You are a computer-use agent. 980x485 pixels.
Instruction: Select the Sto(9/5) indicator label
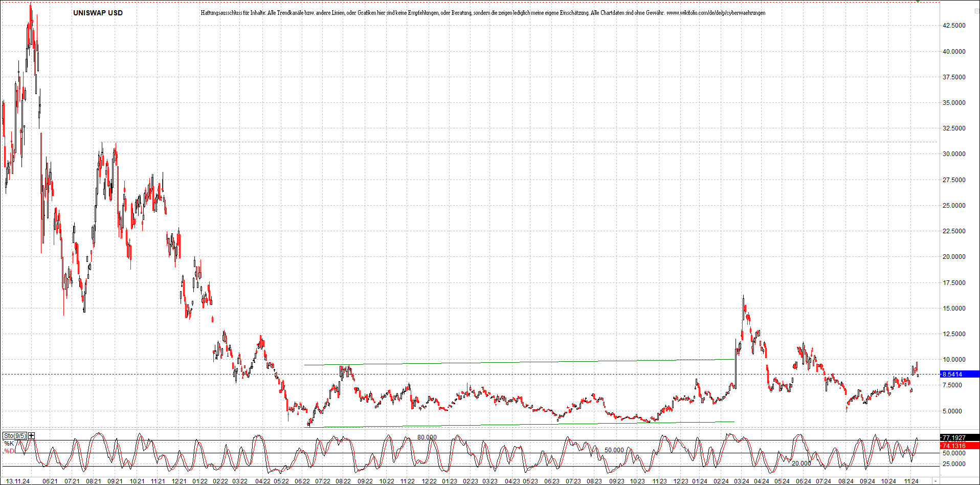coord(15,436)
